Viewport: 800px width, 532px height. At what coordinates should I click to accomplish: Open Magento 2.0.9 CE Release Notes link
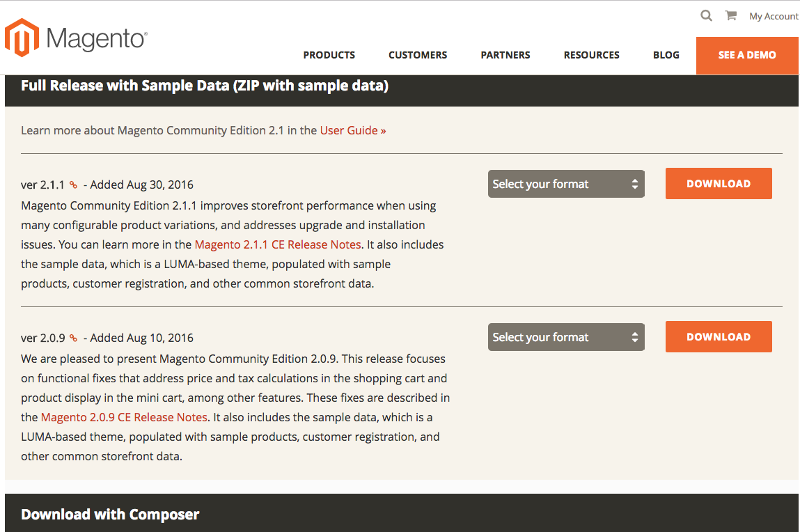coord(124,417)
